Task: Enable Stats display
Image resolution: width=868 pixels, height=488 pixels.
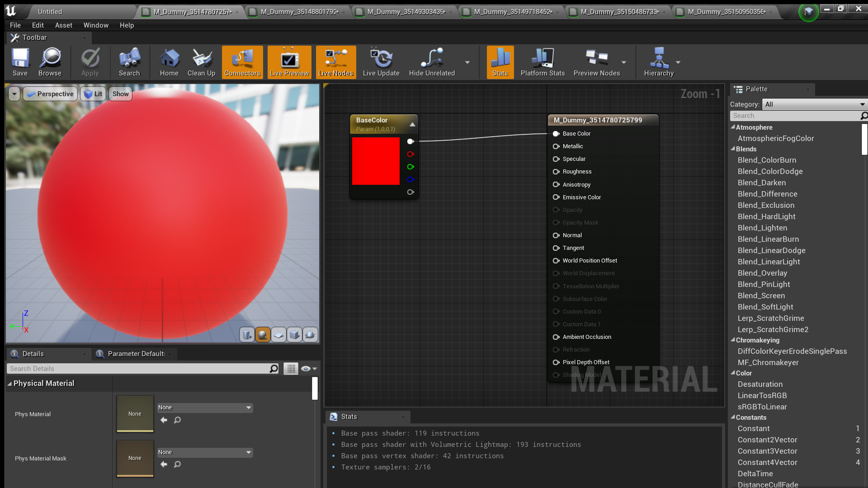Action: click(x=500, y=62)
